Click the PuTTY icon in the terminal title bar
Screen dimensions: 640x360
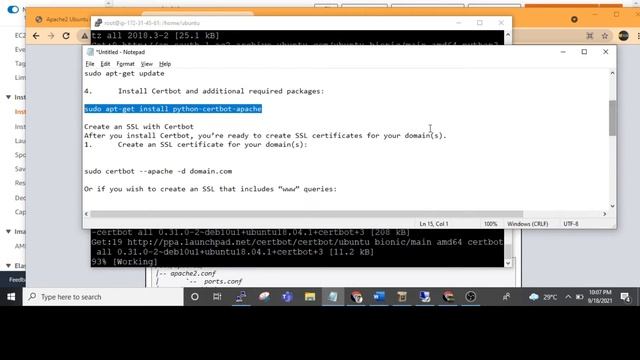click(98, 23)
